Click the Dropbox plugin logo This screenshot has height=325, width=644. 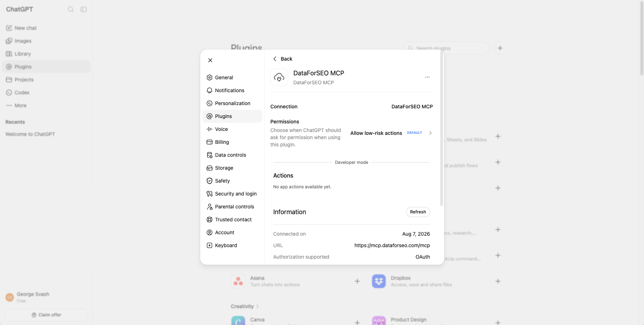coord(379,281)
